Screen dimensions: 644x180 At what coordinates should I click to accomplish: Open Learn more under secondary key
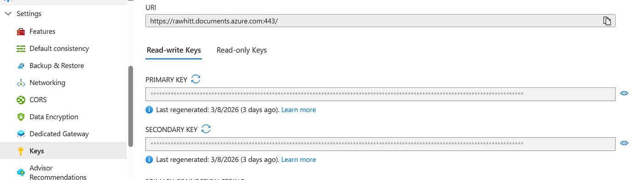[299, 159]
